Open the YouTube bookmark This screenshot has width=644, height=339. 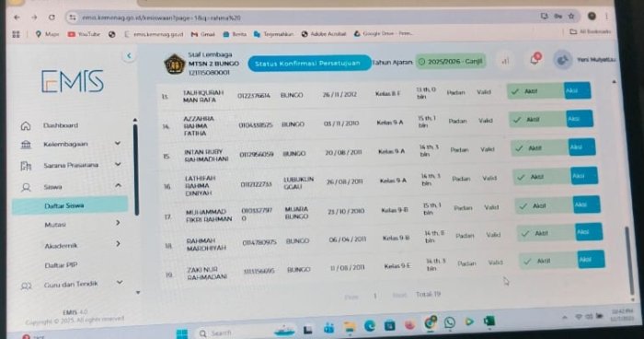click(84, 34)
